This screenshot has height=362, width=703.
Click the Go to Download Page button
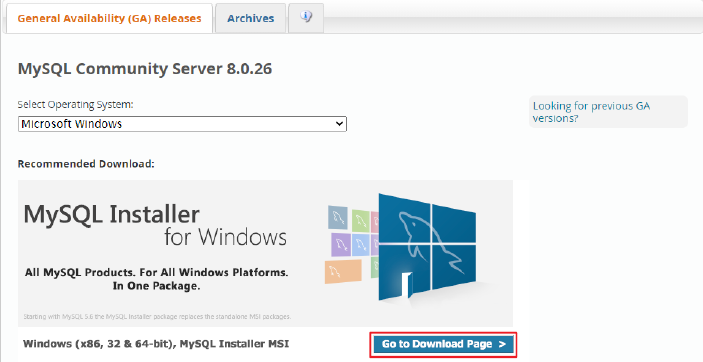click(x=443, y=344)
